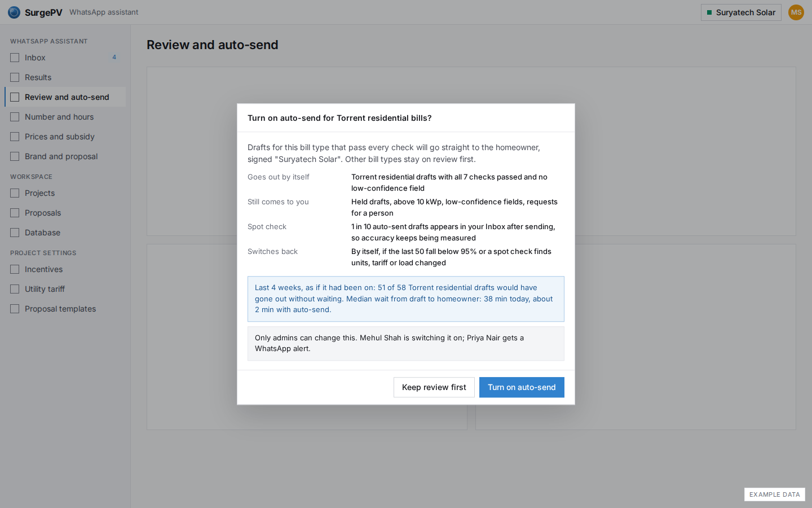This screenshot has width=812, height=508.
Task: Click the Utility tariff sidebar icon
Action: pos(15,289)
